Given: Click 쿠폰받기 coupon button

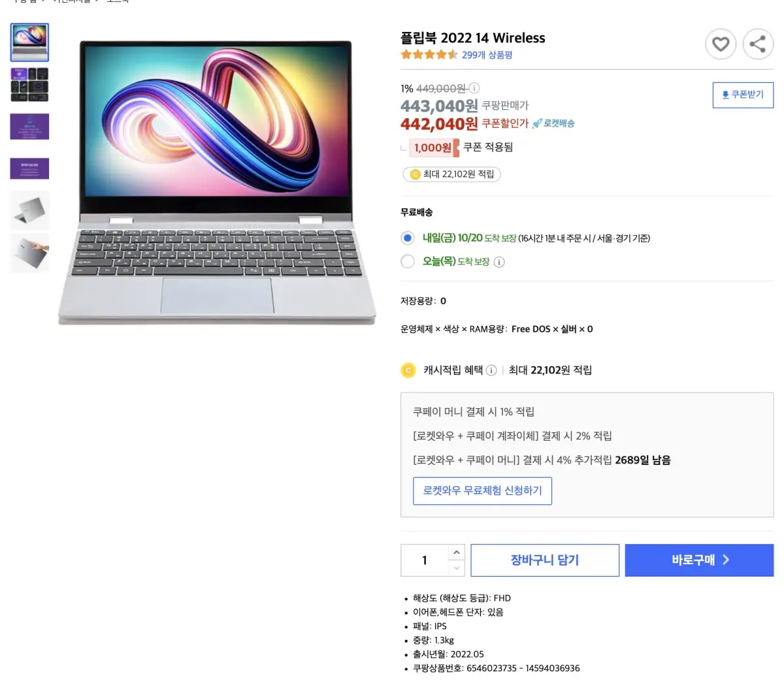Looking at the screenshot, I should 743,95.
